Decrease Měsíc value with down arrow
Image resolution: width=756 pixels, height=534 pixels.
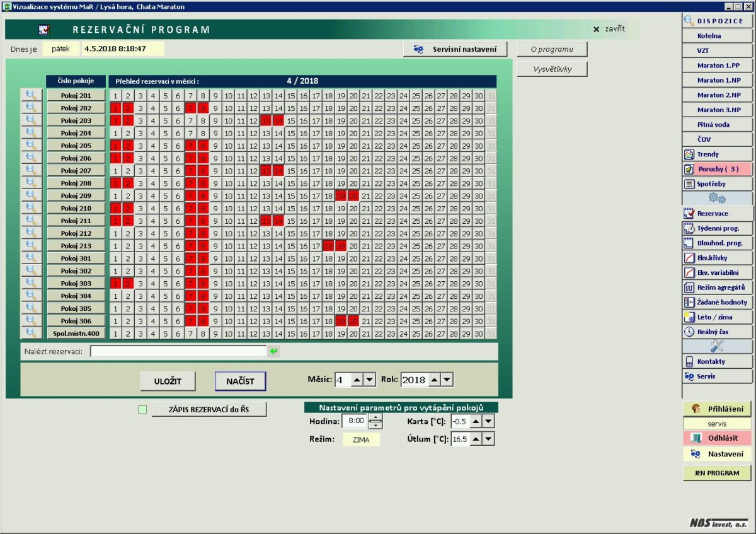(369, 380)
